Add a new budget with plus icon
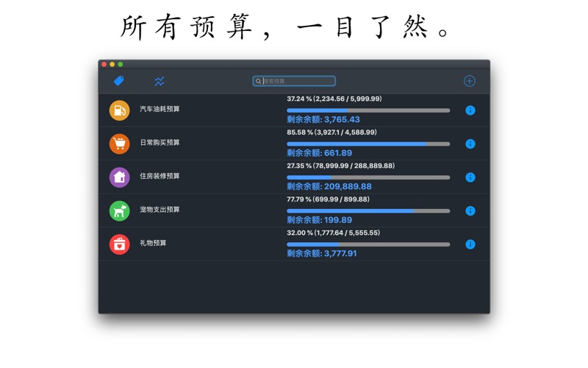Screen dimensions: 588x368 pos(470,81)
